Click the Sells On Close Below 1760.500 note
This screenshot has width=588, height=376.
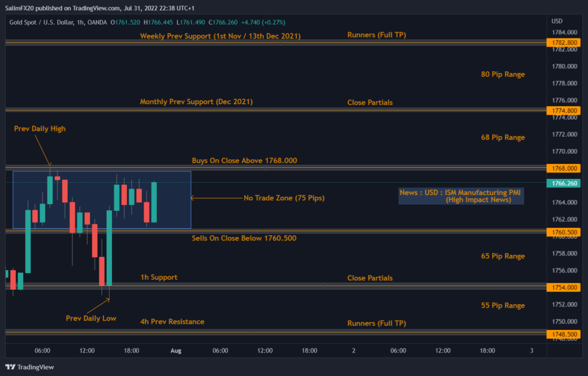[x=244, y=238]
